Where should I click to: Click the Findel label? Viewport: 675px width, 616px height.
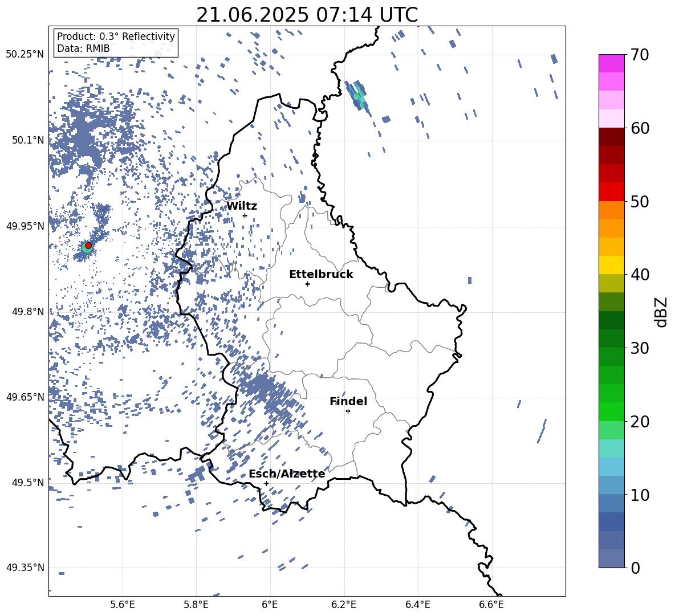348,401
